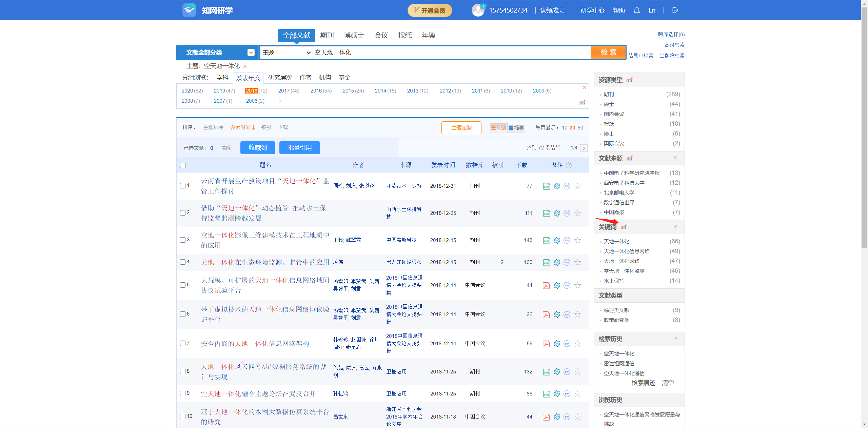Select the 摘要 view mode
868x428 pixels.
point(517,128)
